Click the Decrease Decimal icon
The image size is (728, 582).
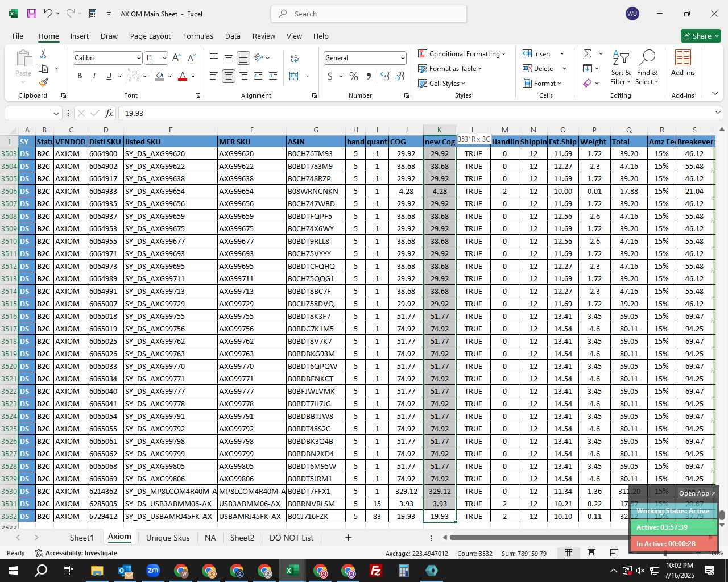pyautogui.click(x=400, y=76)
